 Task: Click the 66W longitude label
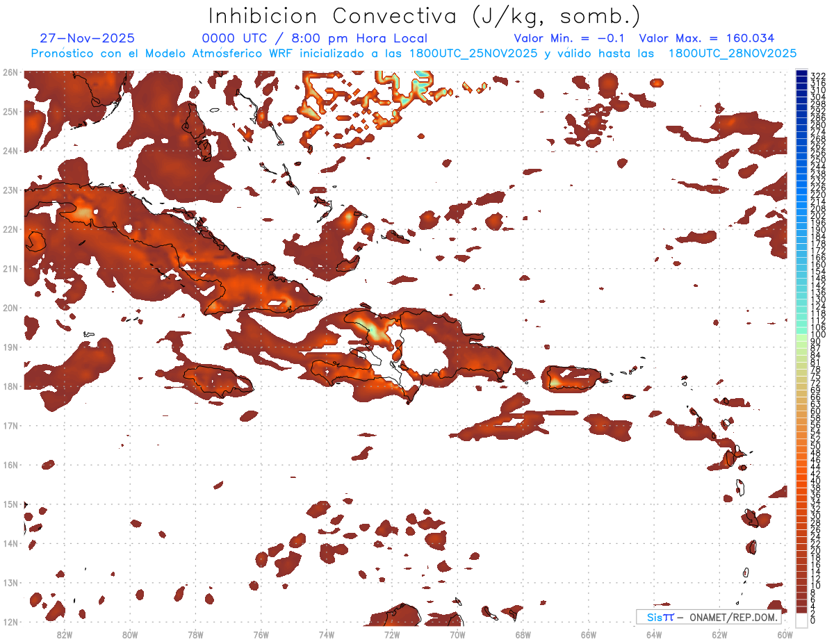point(589,634)
